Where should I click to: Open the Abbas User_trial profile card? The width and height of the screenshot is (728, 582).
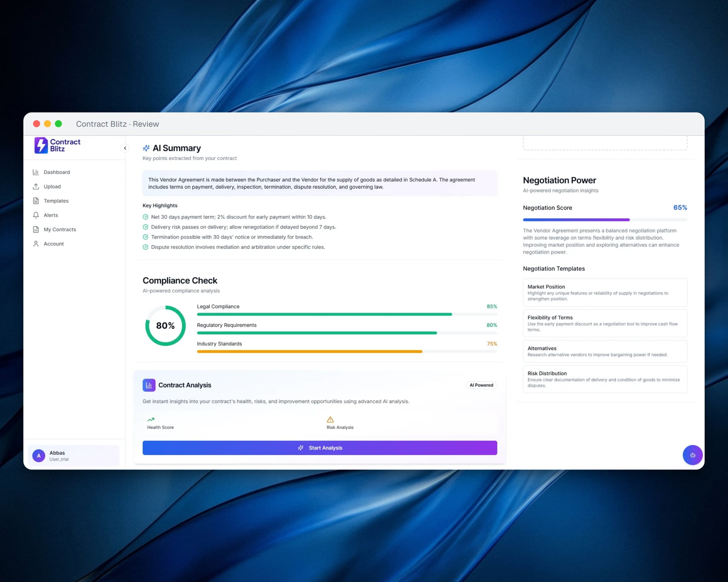click(74, 456)
